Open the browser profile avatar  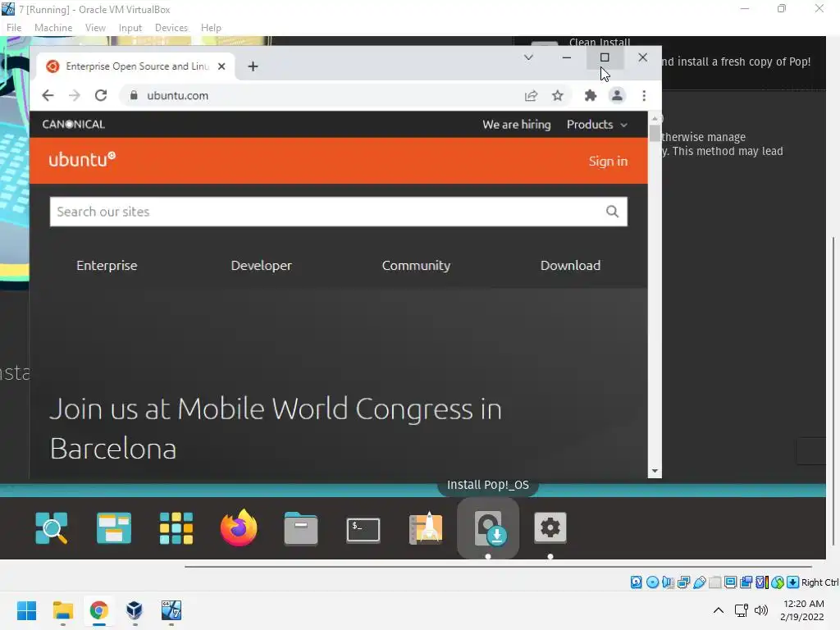tap(617, 95)
